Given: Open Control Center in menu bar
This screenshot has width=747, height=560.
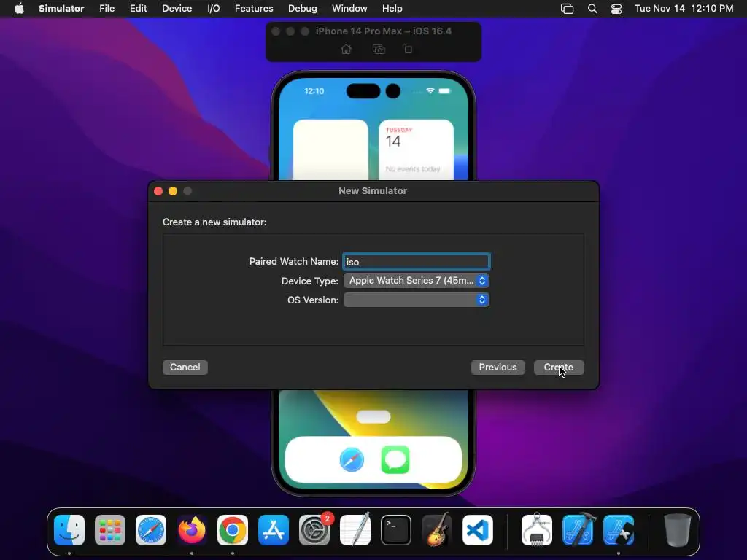Looking at the screenshot, I should [x=616, y=9].
